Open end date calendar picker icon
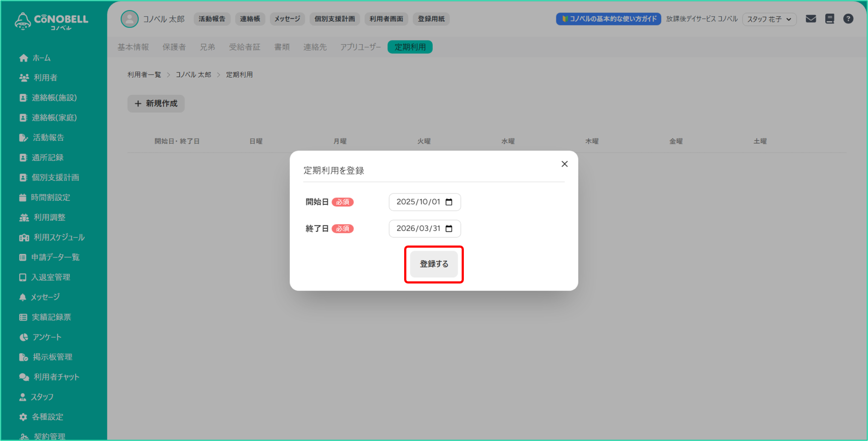 (x=449, y=229)
